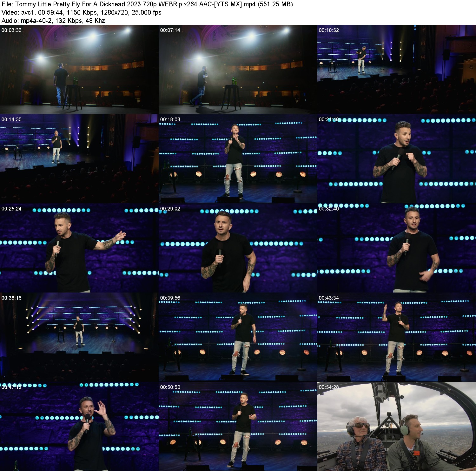Select the full-body frame at 00:18:08
This screenshot has height=471, width=476.
tap(238, 159)
